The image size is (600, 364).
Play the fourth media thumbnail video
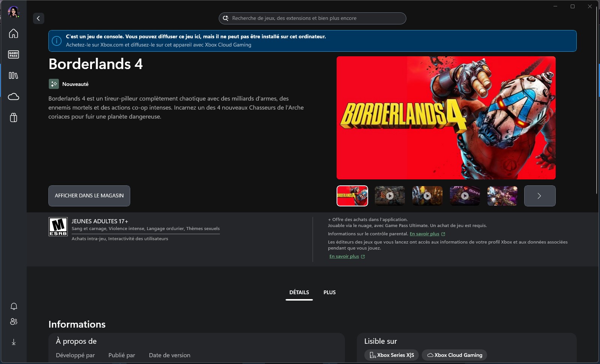pos(465,196)
